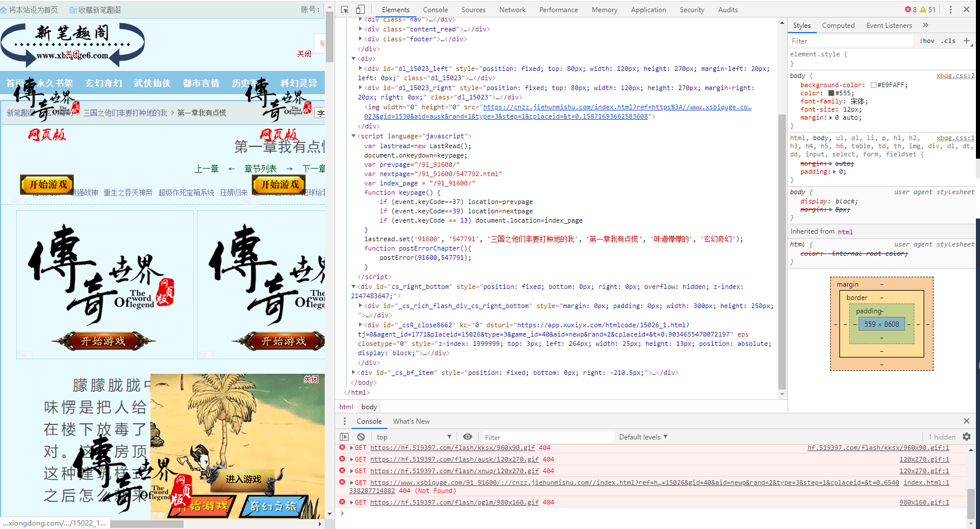Expand the div class="footer" node
The image size is (980, 529).
tap(360, 39)
